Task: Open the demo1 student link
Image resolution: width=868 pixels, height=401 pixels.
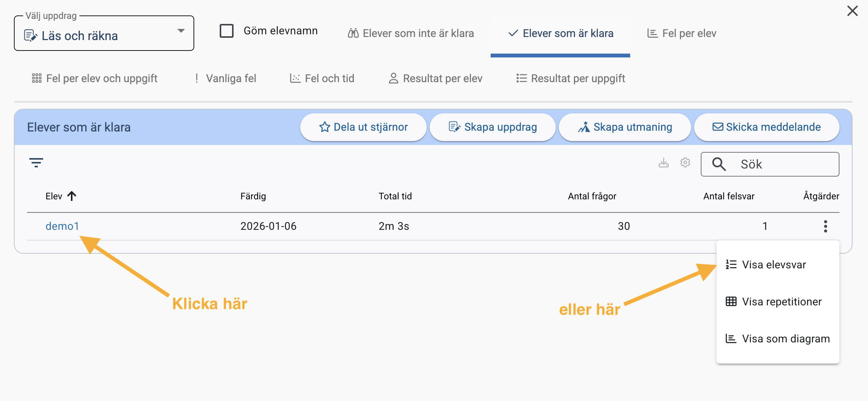Action: [x=62, y=226]
